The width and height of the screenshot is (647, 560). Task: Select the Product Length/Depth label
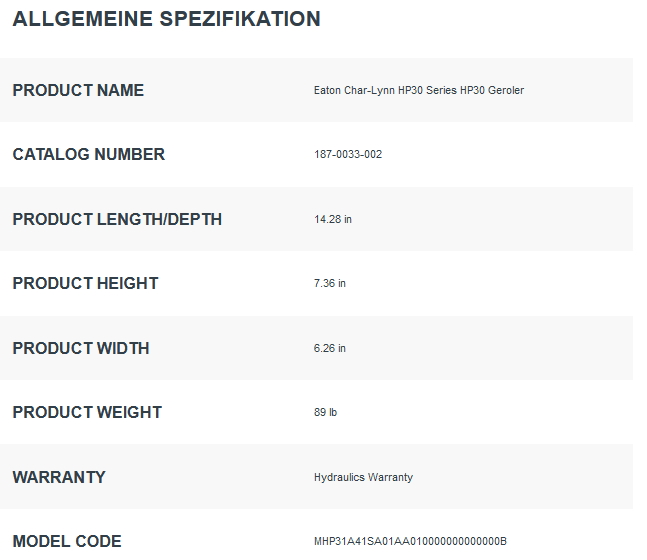(x=117, y=219)
